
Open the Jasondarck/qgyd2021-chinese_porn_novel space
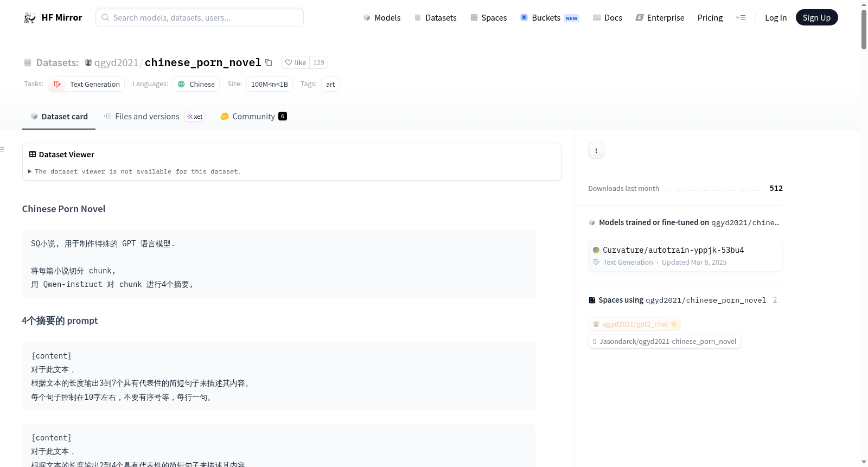coord(665,341)
